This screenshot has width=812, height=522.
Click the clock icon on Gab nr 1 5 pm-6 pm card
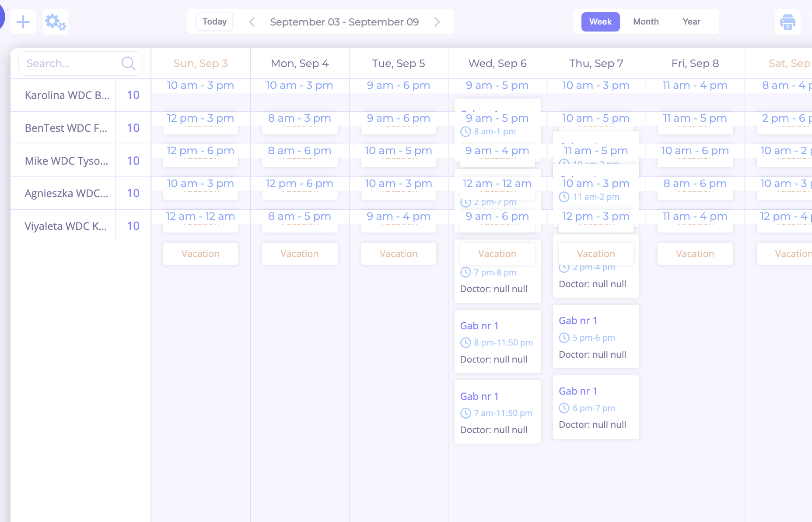click(563, 338)
